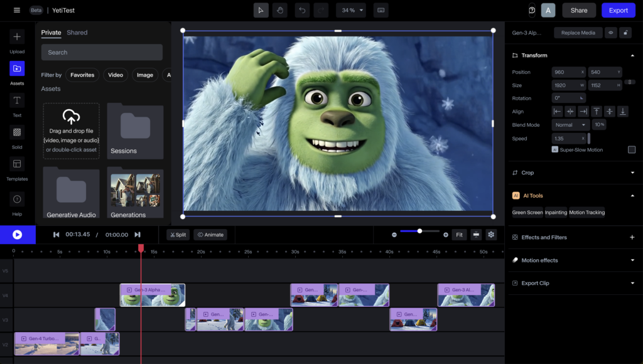The width and height of the screenshot is (643, 364).
Task: Add an effect via Effects and Filters plus
Action: (x=632, y=237)
